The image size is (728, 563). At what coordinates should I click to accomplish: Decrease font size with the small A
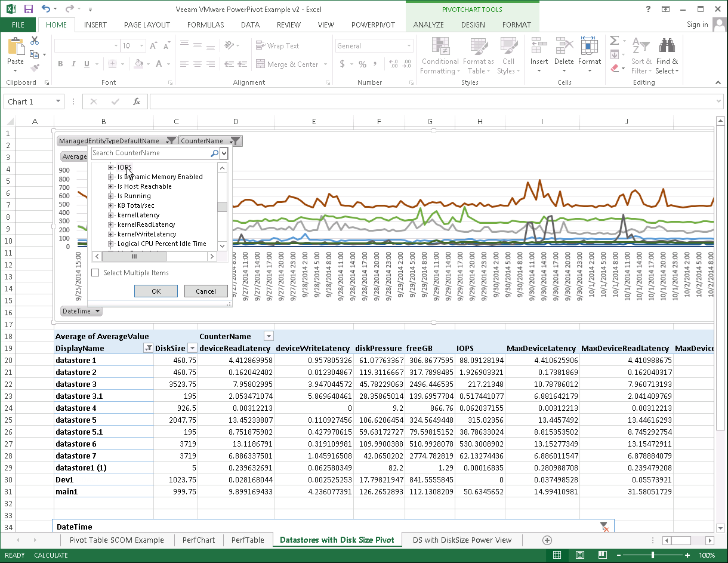(166, 46)
